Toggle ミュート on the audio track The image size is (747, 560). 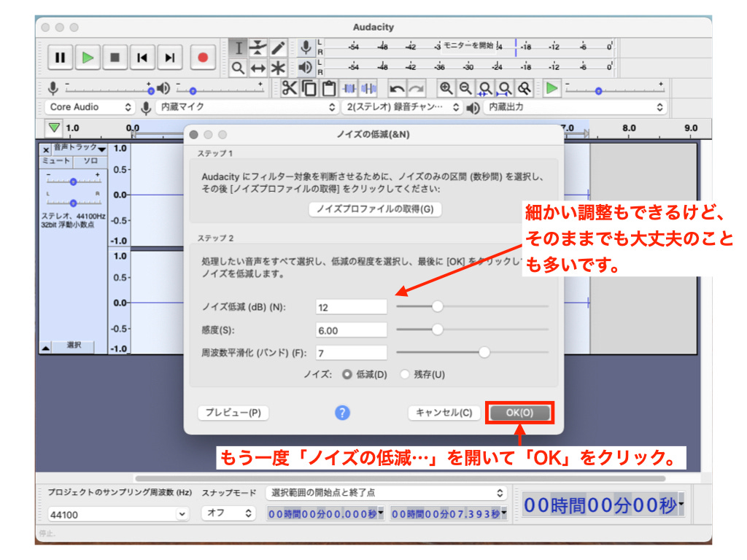[56, 161]
